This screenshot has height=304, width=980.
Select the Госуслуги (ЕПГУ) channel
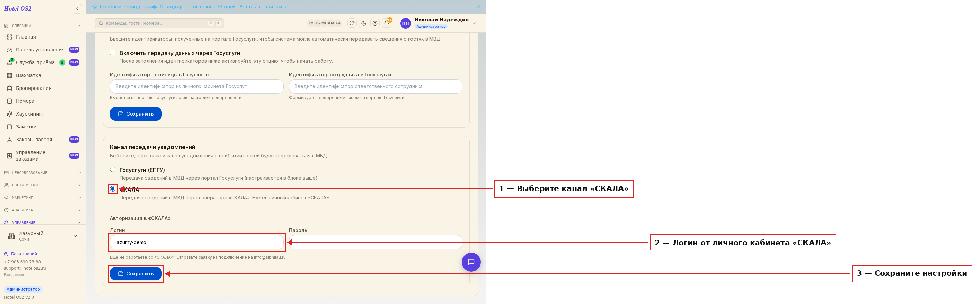tap(113, 169)
